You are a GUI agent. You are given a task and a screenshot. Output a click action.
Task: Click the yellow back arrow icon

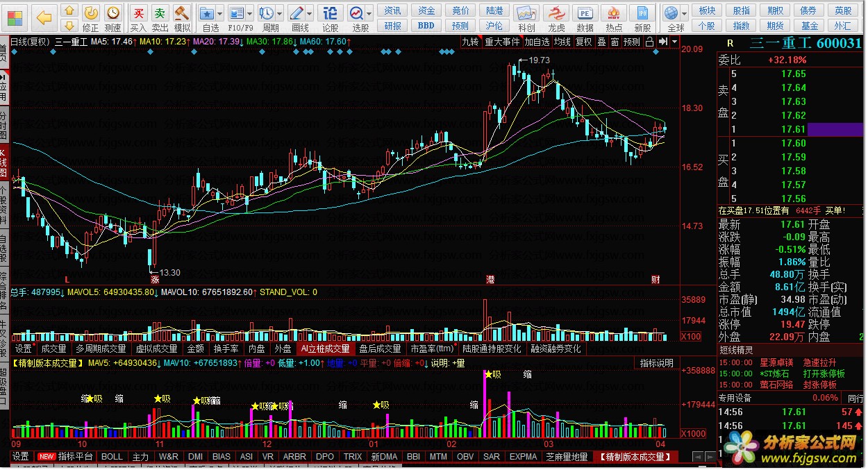(x=44, y=17)
